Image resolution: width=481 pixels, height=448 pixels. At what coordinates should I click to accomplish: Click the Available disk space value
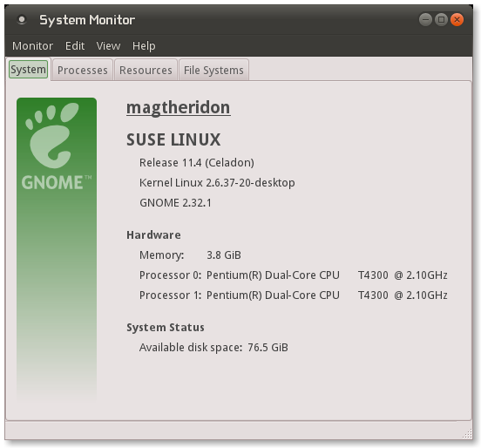pyautogui.click(x=268, y=348)
